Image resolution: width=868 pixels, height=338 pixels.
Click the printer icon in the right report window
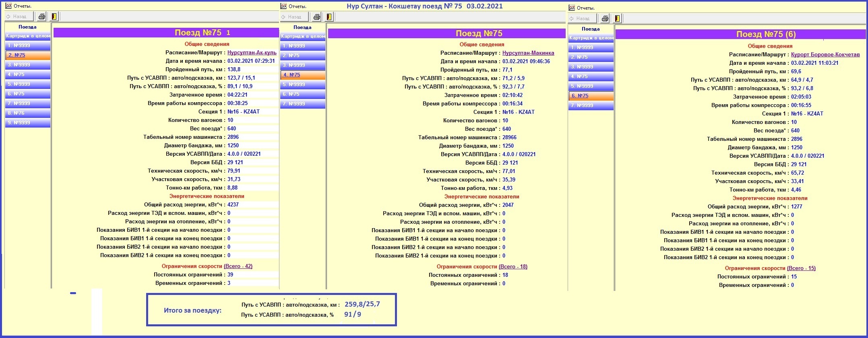click(605, 19)
